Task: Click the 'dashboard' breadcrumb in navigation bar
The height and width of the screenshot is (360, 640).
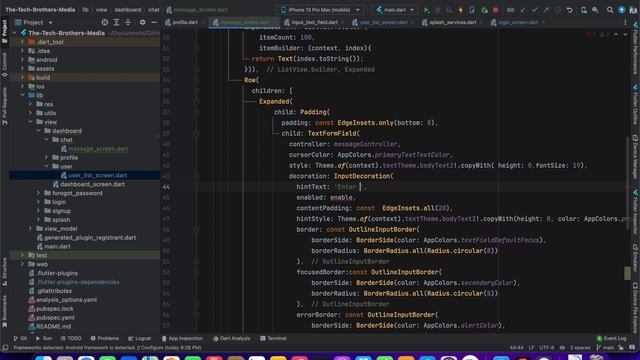Action: coord(128,10)
